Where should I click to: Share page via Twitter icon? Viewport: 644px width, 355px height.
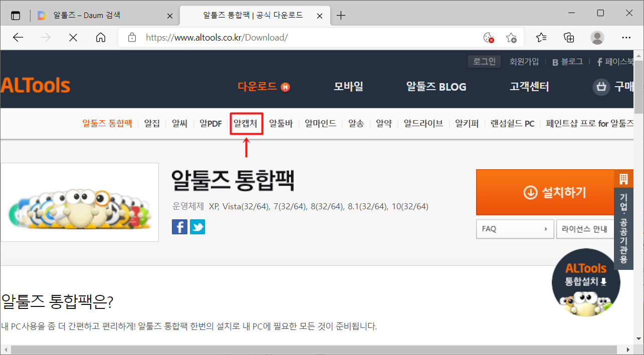[x=197, y=227]
